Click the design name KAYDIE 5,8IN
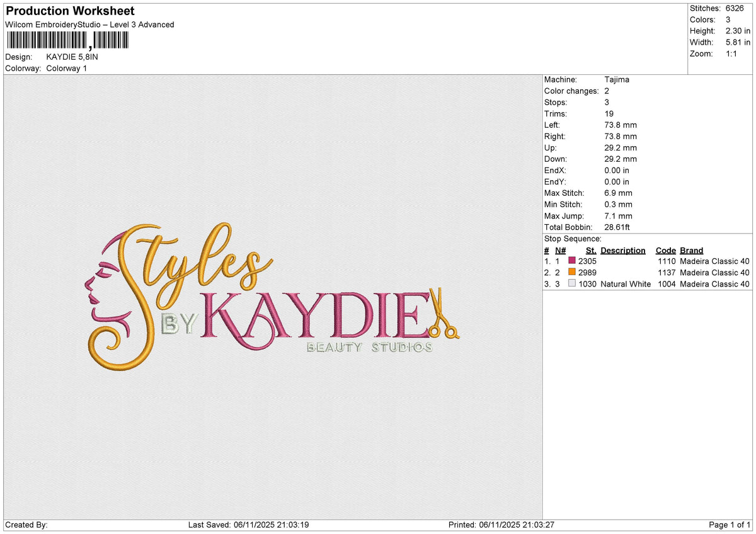Viewport: 756px width, 534px height. tap(72, 57)
